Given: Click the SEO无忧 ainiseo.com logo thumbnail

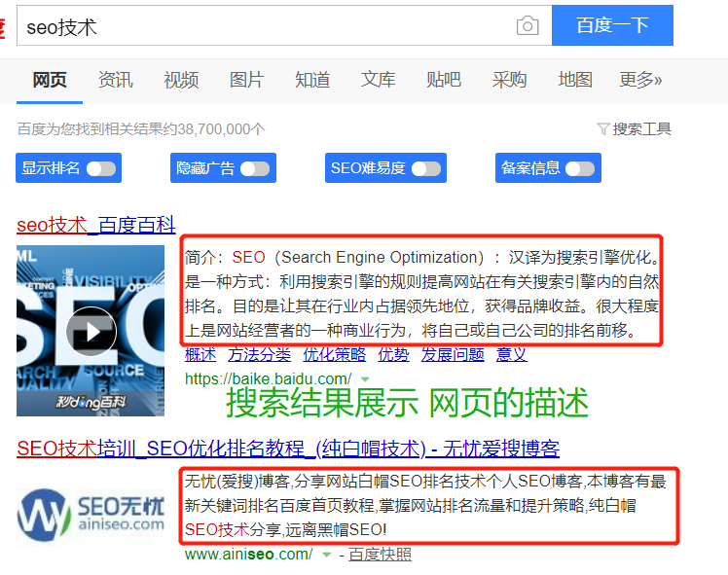Looking at the screenshot, I should point(91,515).
